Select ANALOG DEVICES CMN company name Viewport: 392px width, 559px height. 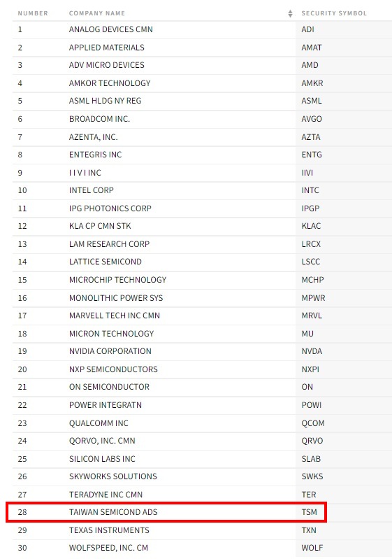[x=110, y=29]
